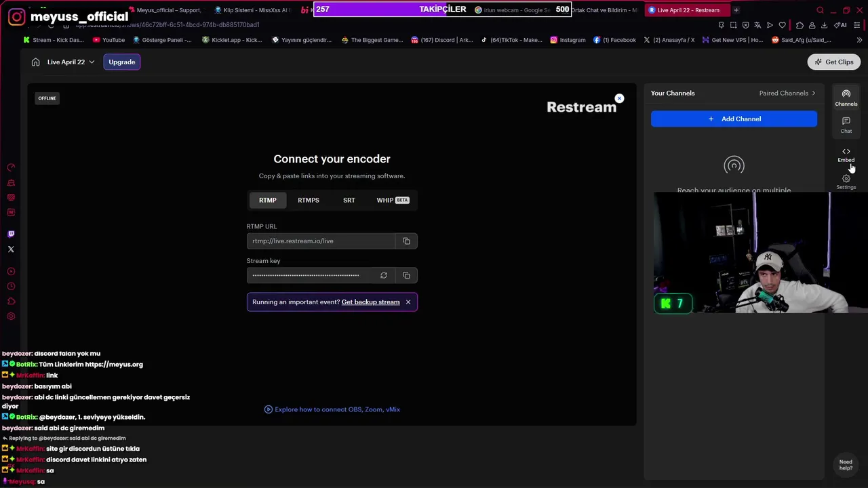The image size is (868, 488).
Task: Open the Gösterge Paneli bookmark
Action: (162, 40)
